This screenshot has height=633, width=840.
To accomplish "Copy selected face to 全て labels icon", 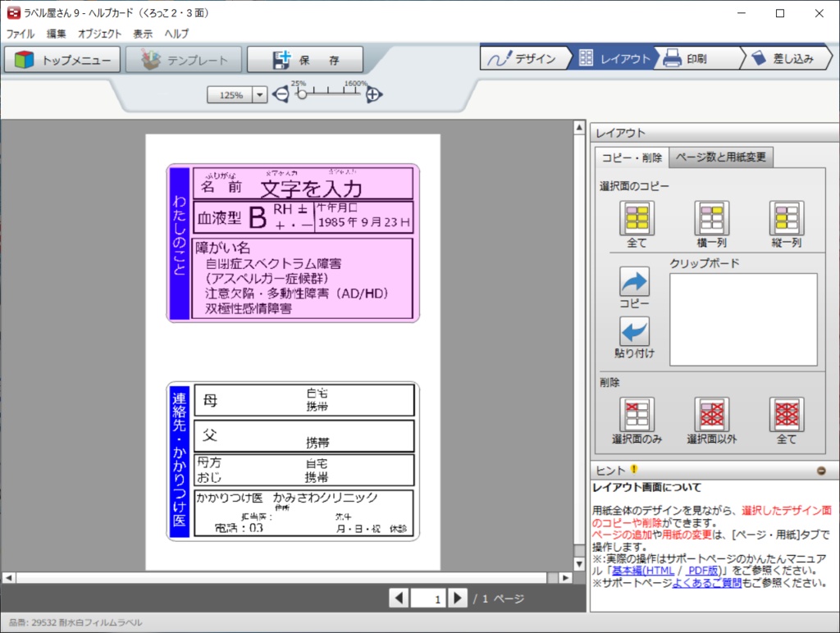I will click(637, 218).
